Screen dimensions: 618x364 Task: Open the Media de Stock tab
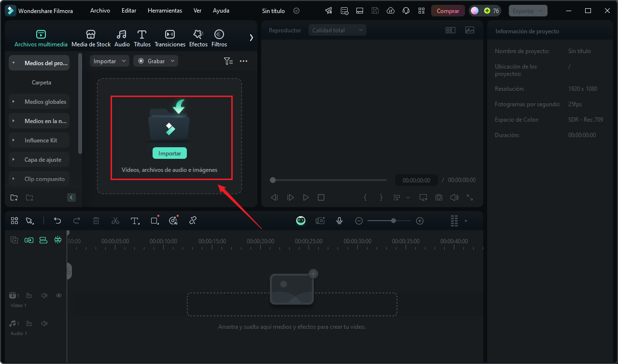point(91,38)
